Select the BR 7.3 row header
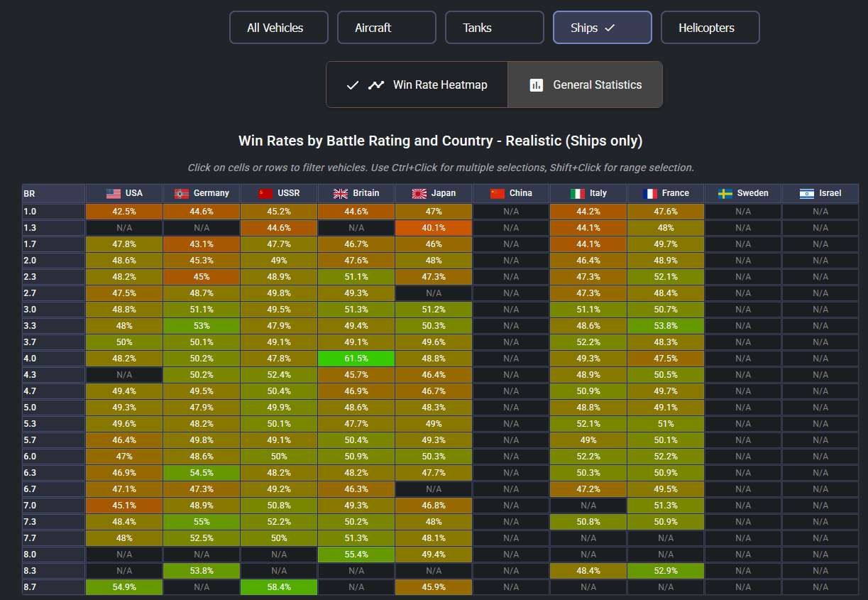 pos(54,521)
